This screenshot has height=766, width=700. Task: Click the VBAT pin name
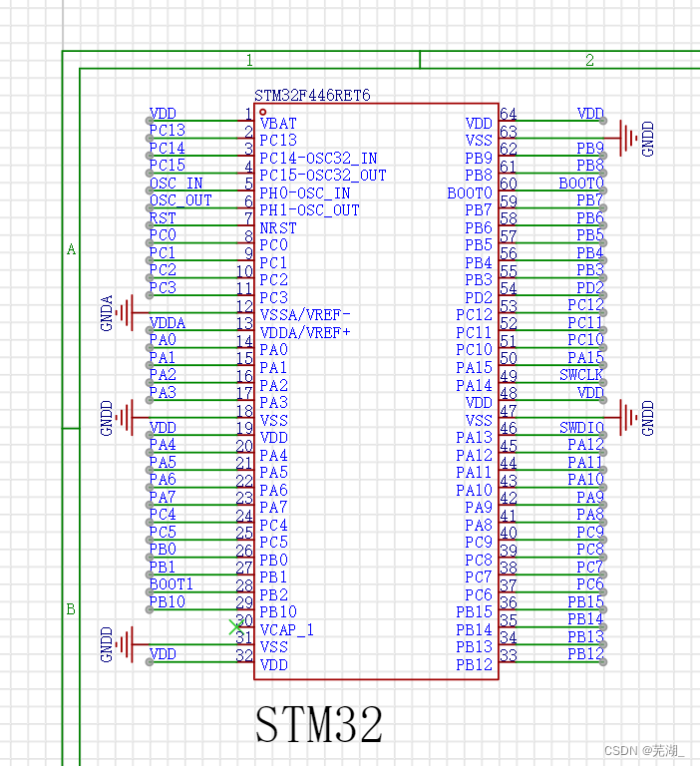pos(278,123)
